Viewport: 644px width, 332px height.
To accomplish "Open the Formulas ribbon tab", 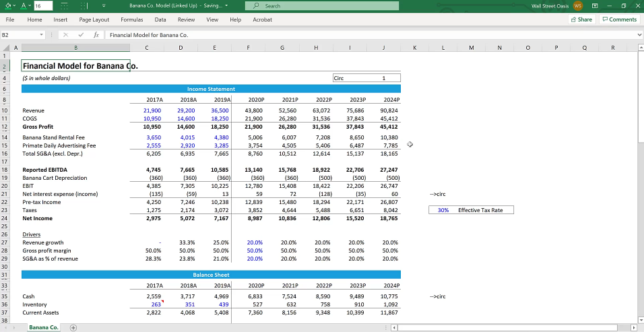I will point(131,20).
